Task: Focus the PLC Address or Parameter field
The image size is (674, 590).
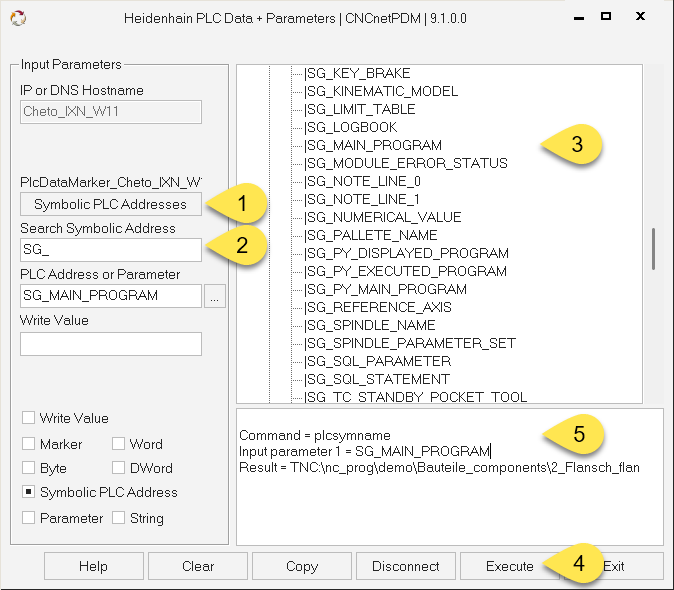Action: pos(110,296)
